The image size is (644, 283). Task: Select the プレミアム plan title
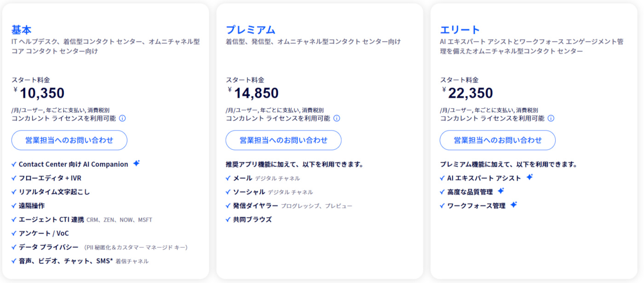[250, 30]
